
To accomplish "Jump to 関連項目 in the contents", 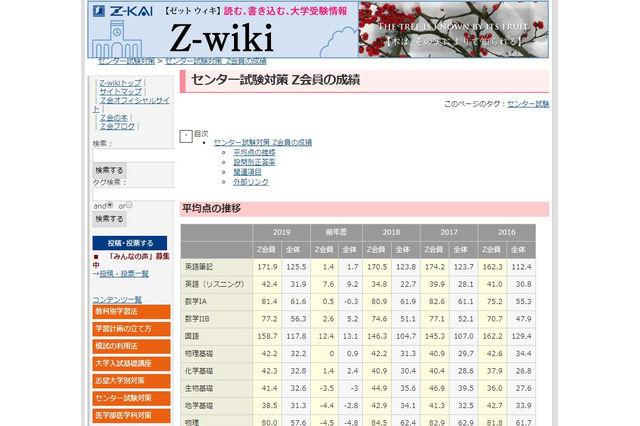I will click(x=247, y=172).
